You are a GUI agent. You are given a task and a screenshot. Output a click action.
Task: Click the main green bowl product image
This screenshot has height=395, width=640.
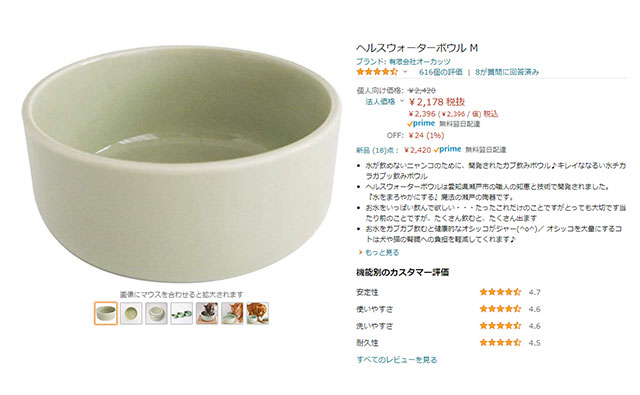[x=182, y=164]
